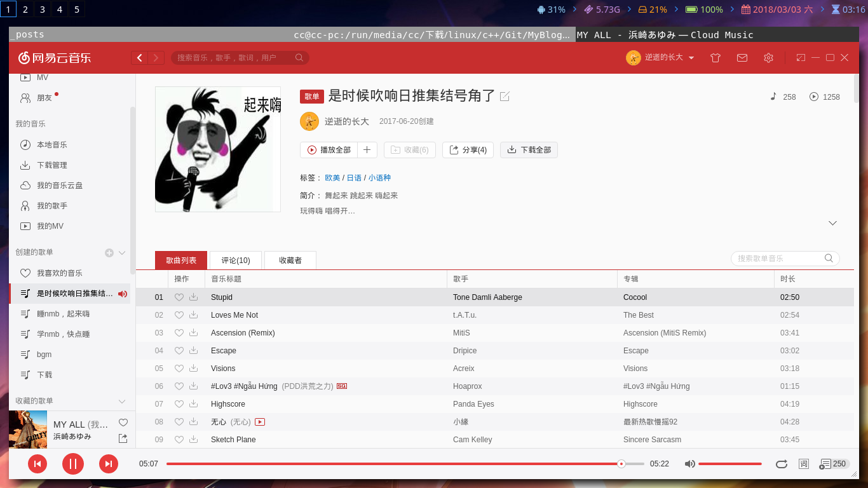Download the song Stupid
Image resolution: width=868 pixels, height=488 pixels.
(x=194, y=297)
